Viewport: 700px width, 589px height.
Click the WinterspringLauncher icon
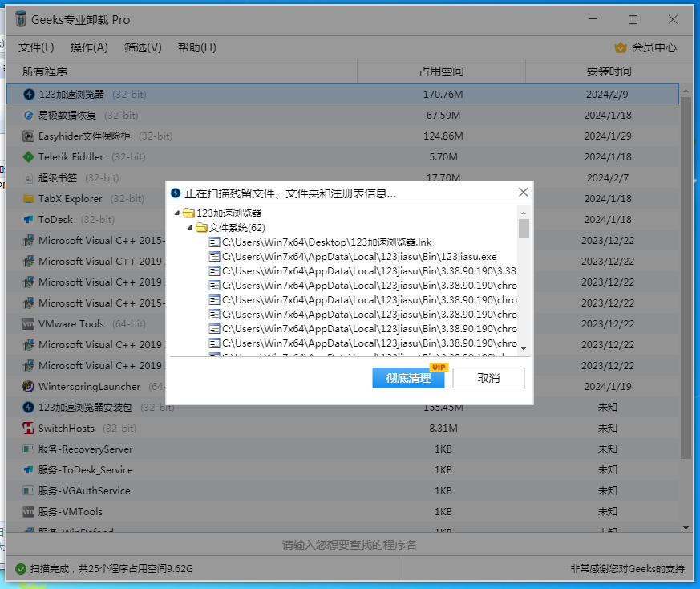tap(29, 386)
